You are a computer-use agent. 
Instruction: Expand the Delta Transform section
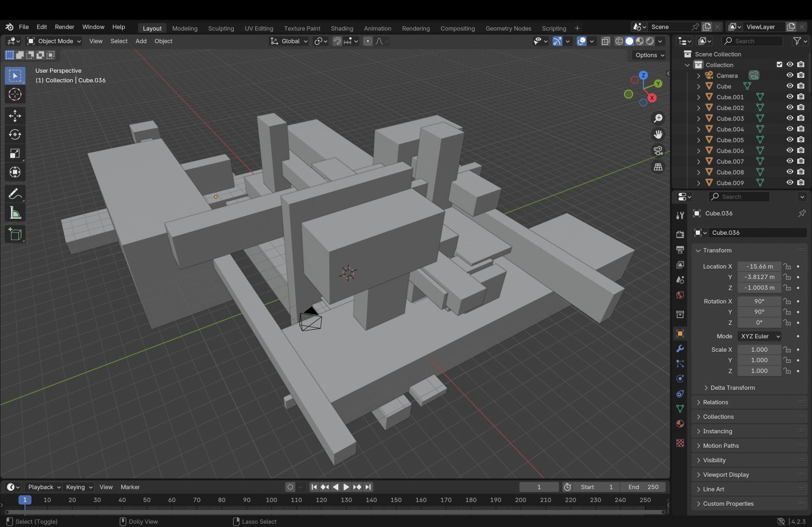pyautogui.click(x=732, y=388)
